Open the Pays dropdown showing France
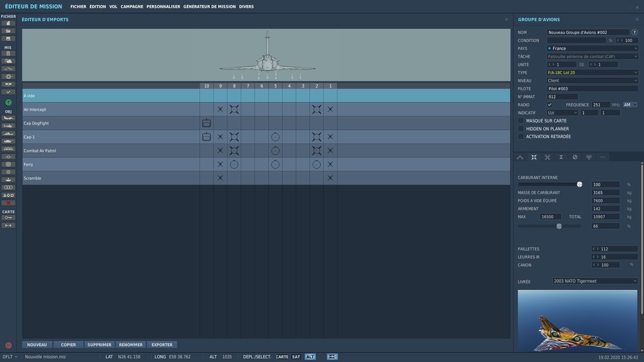 [592, 48]
